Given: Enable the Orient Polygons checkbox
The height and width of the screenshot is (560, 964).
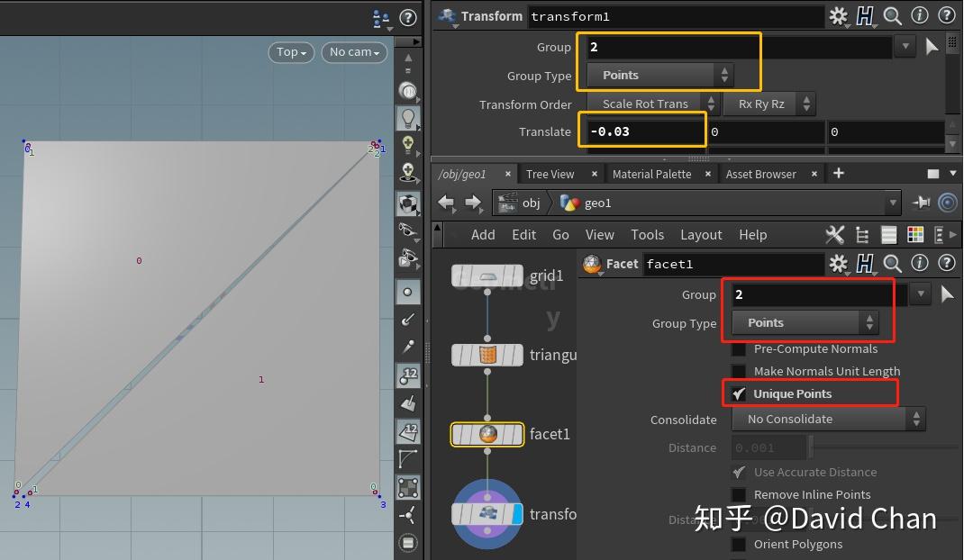Looking at the screenshot, I should tap(740, 544).
